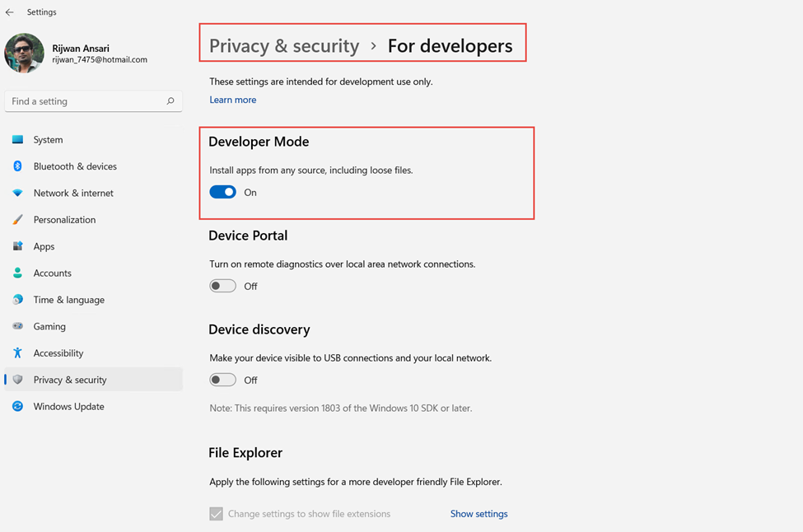Click the Accounts person icon
The image size is (803, 532).
coord(17,273)
